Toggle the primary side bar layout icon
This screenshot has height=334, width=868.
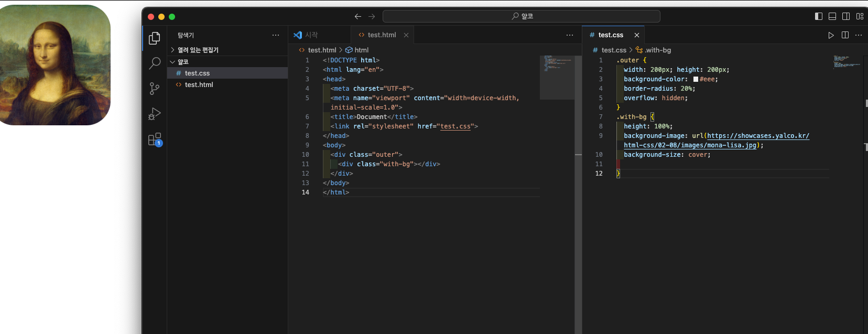[x=819, y=16]
